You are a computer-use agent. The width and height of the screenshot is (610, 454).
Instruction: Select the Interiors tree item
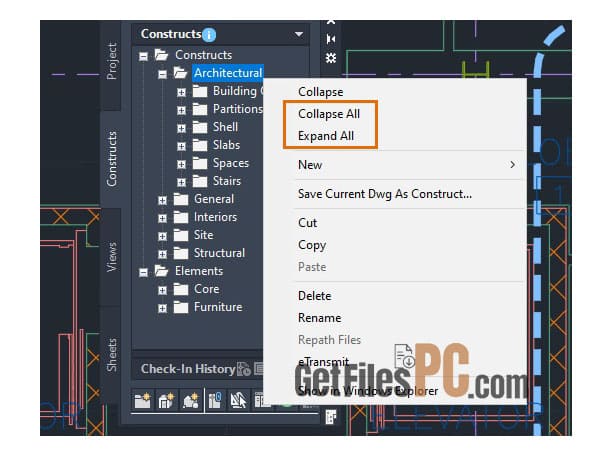(x=215, y=217)
